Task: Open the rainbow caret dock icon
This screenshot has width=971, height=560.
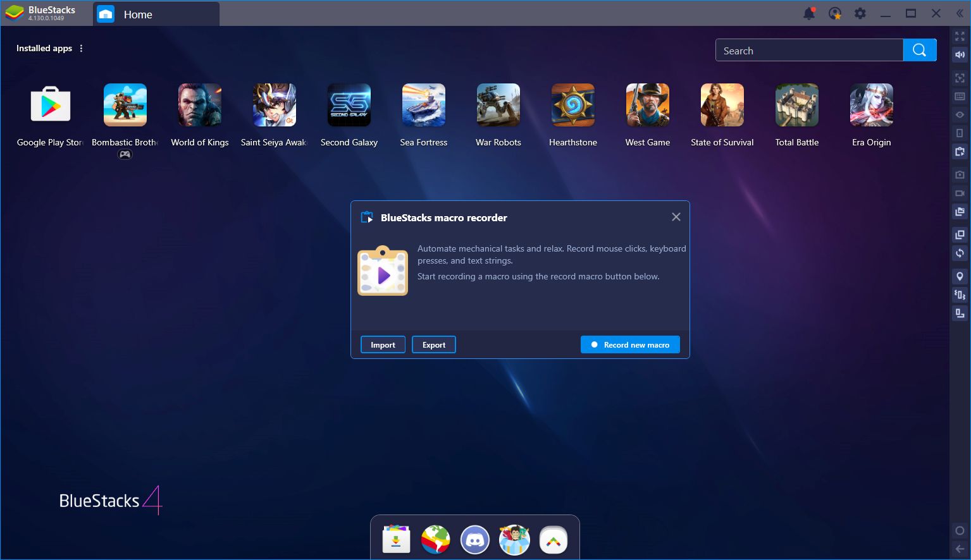Action: (x=554, y=540)
